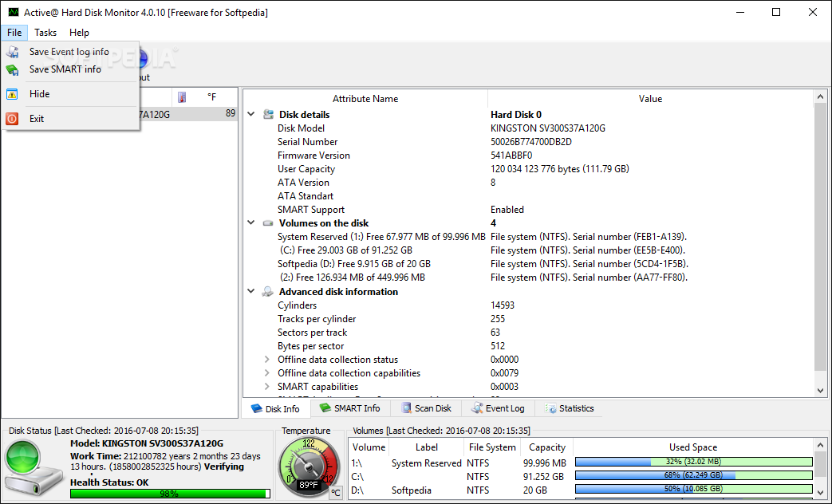Open the Statistics tab
Image resolution: width=832 pixels, height=504 pixels.
click(x=570, y=408)
